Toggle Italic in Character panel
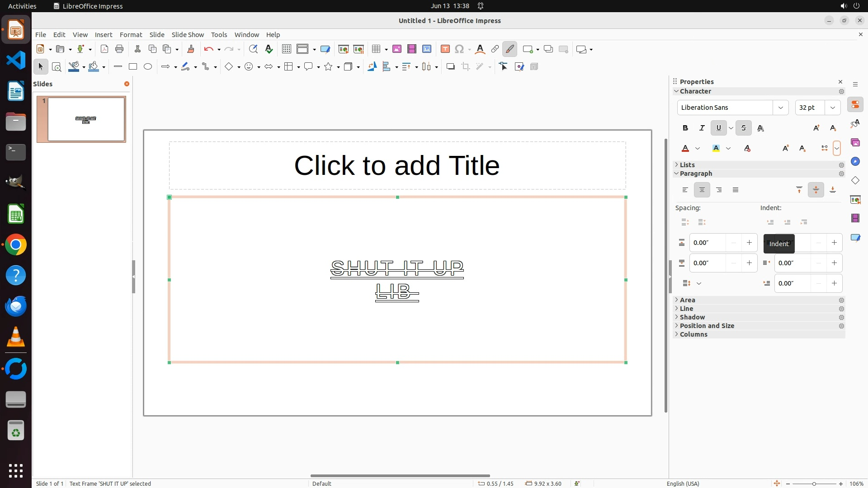The width and height of the screenshot is (868, 488). (x=702, y=128)
